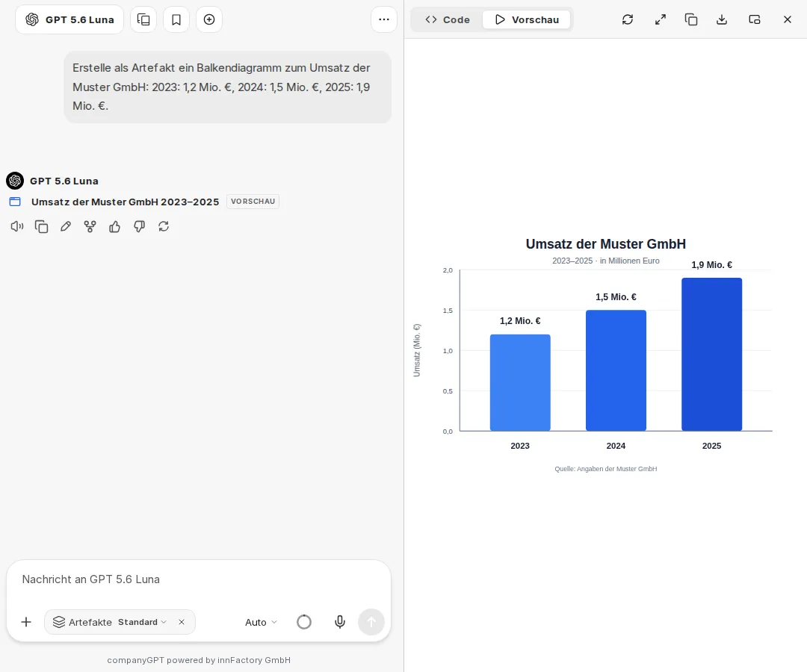Open the Artefakte Standard dropdown
This screenshot has width=807, height=672.
pyautogui.click(x=143, y=622)
